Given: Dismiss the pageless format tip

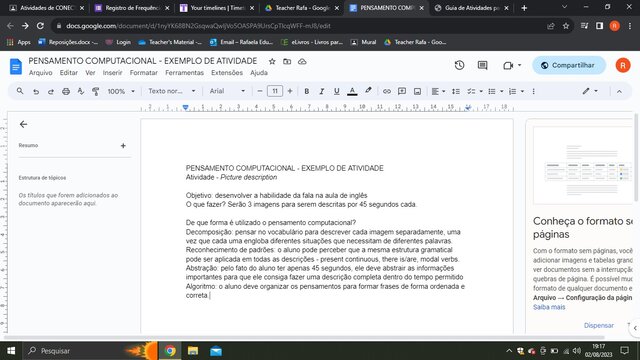Looking at the screenshot, I should 598,325.
